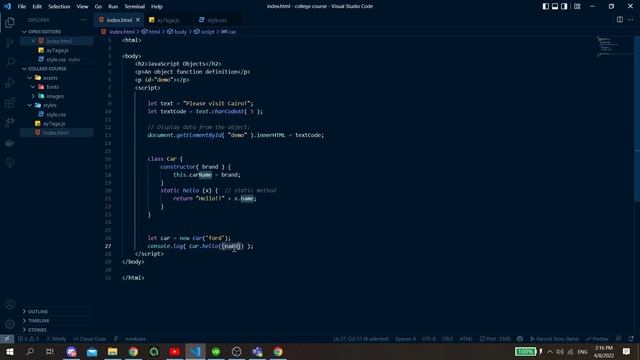Open the File menu

(22, 7)
